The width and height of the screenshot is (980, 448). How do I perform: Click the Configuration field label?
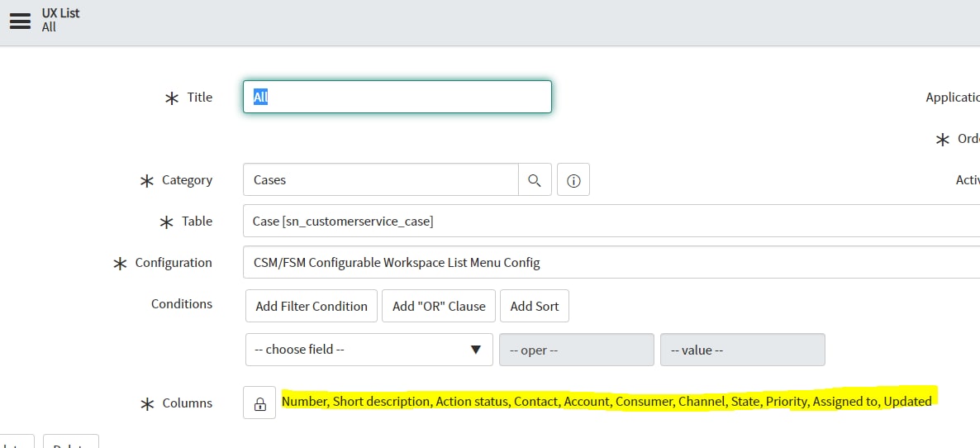tap(174, 262)
